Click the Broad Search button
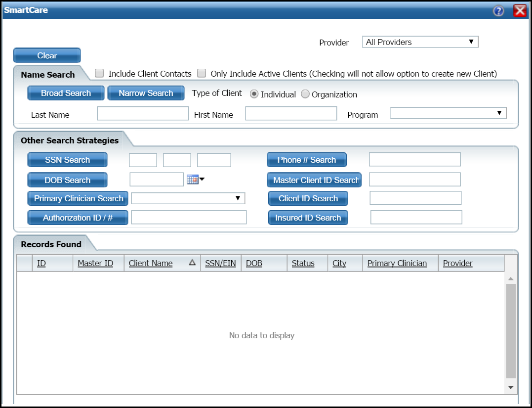Image resolution: width=532 pixels, height=408 pixels. point(66,93)
